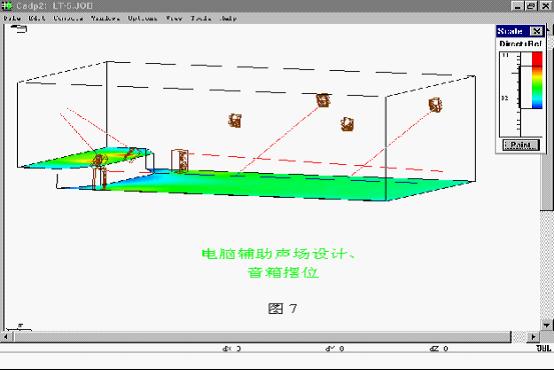Click the JBL label in status bar

tap(544, 349)
